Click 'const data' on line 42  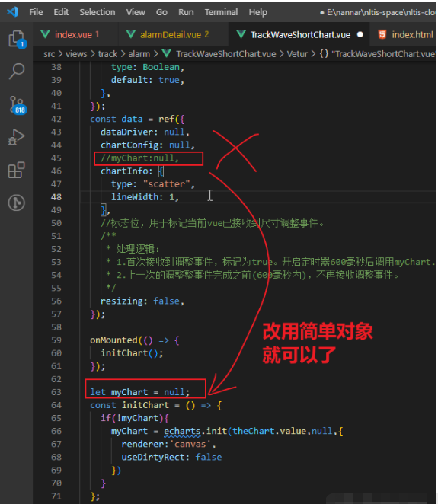tap(117, 119)
